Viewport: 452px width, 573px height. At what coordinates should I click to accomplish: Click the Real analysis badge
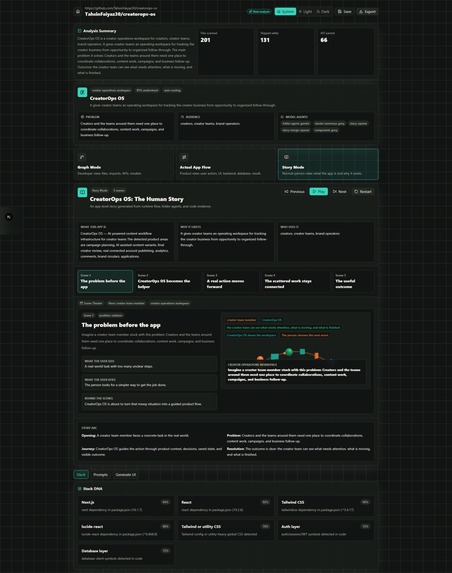pos(259,12)
